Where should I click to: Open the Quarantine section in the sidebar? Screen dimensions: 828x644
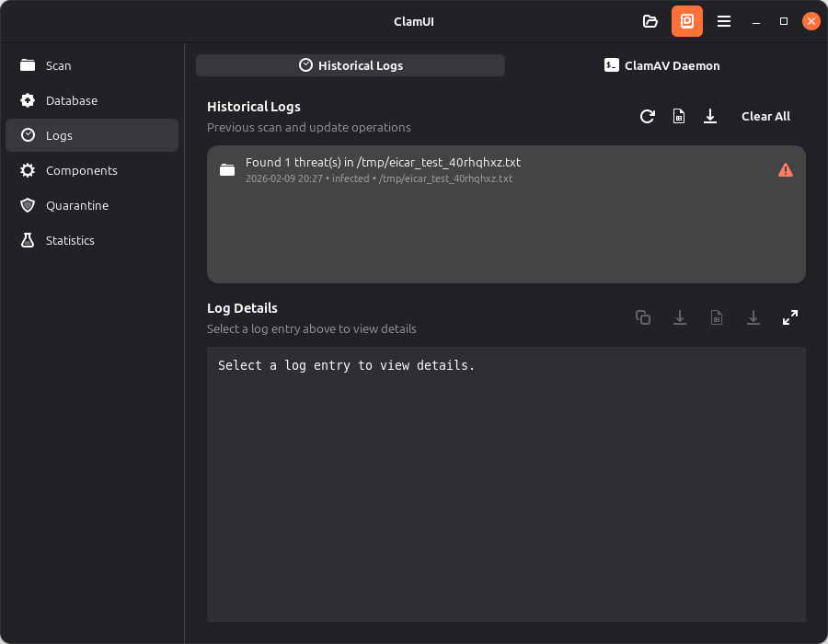click(76, 205)
